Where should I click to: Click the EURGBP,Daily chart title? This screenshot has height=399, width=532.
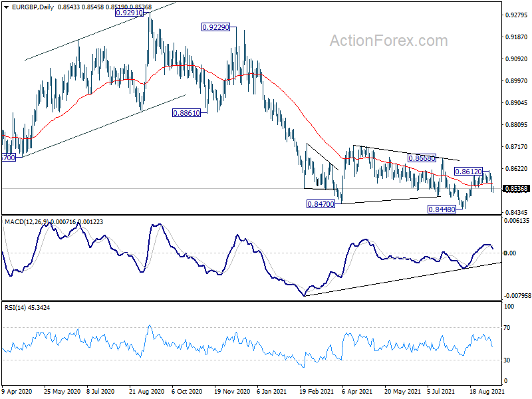(x=33, y=7)
